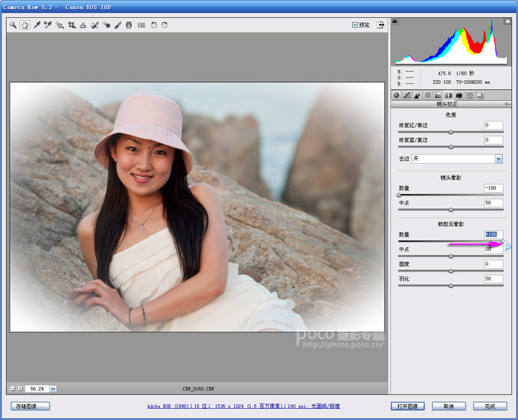Click the 镜头晕影 中点 slider handle
Viewport: 518px width, 420px height.
pyautogui.click(x=451, y=209)
